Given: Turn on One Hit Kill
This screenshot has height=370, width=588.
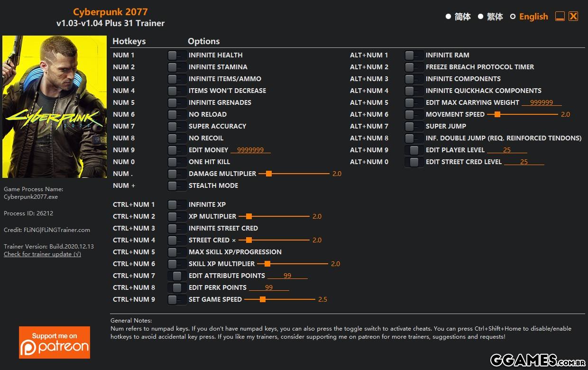Looking at the screenshot, I should pyautogui.click(x=177, y=162).
